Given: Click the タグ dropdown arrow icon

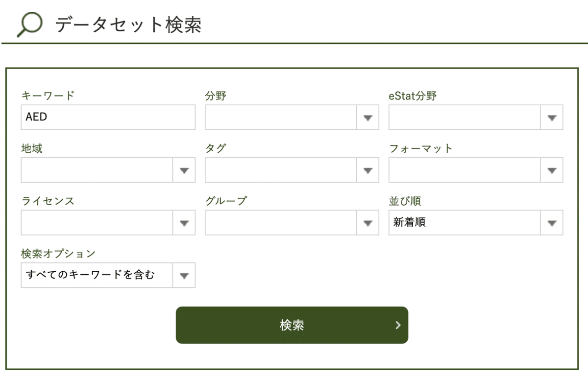Looking at the screenshot, I should (x=367, y=170).
